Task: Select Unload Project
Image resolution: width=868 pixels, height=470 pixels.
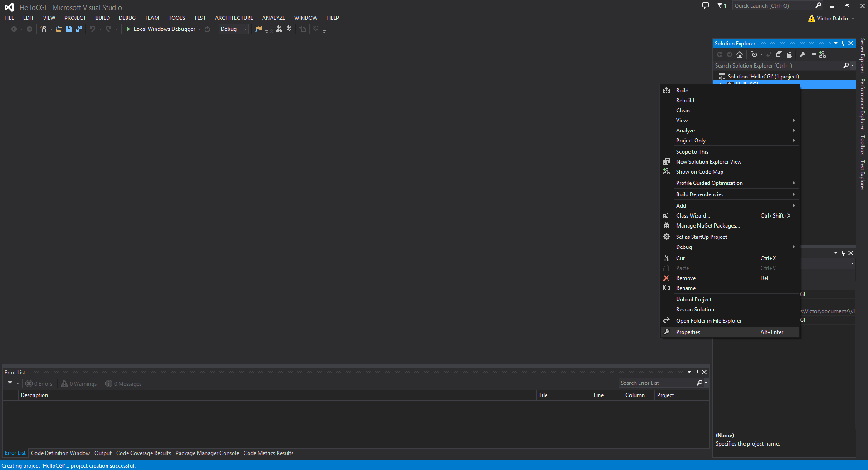Action: point(730,300)
